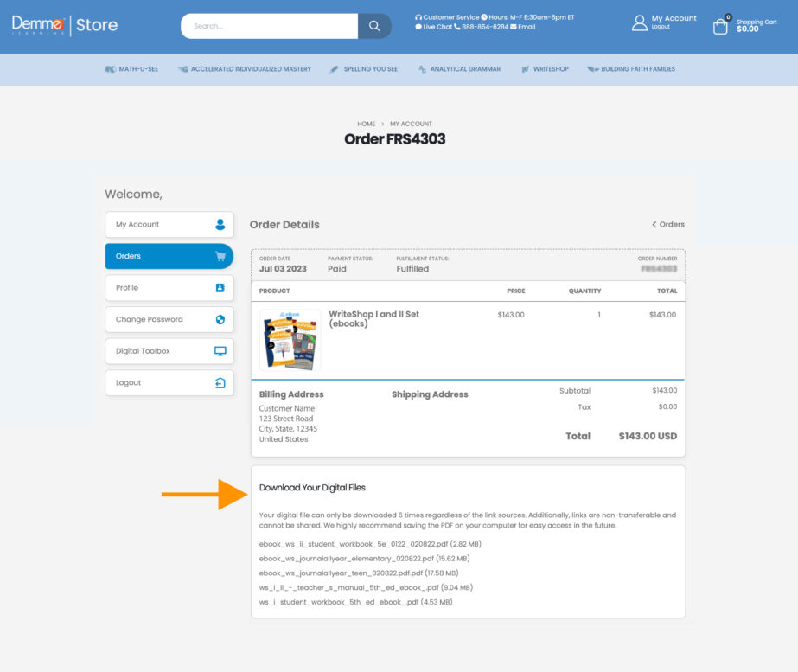Click Logout in the sidebar menu

click(169, 383)
